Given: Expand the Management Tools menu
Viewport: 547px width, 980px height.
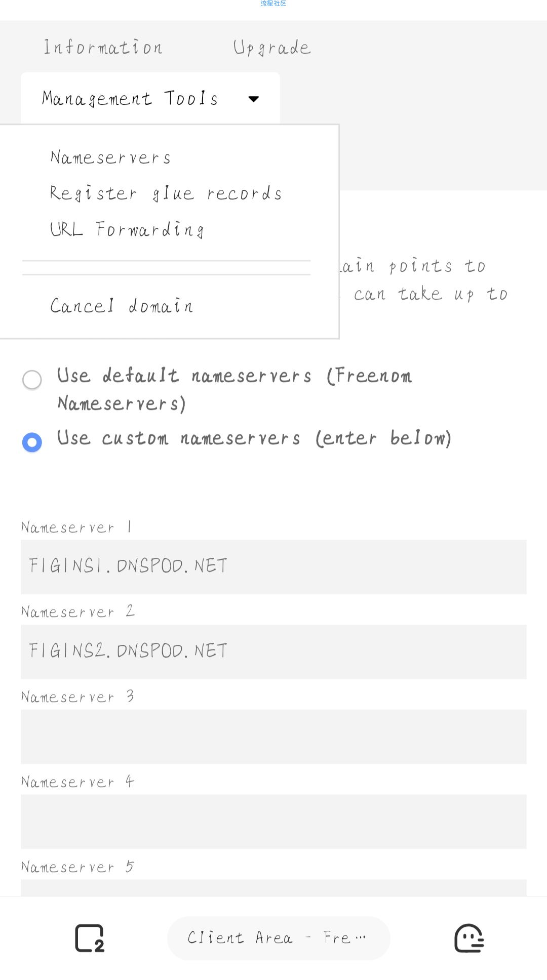Looking at the screenshot, I should pos(150,98).
